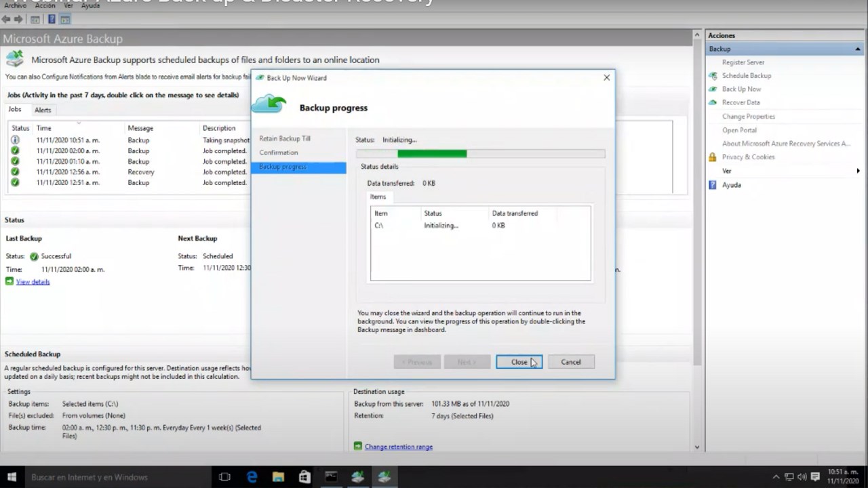Click the Close button in the wizard

pyautogui.click(x=519, y=362)
